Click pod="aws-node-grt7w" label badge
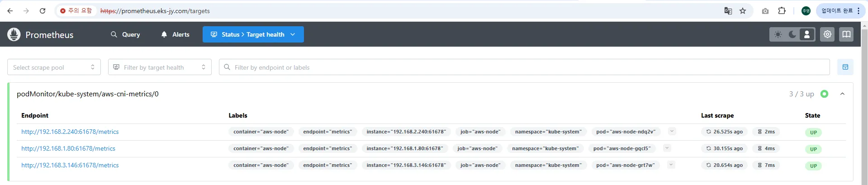868x185 pixels. [625, 165]
